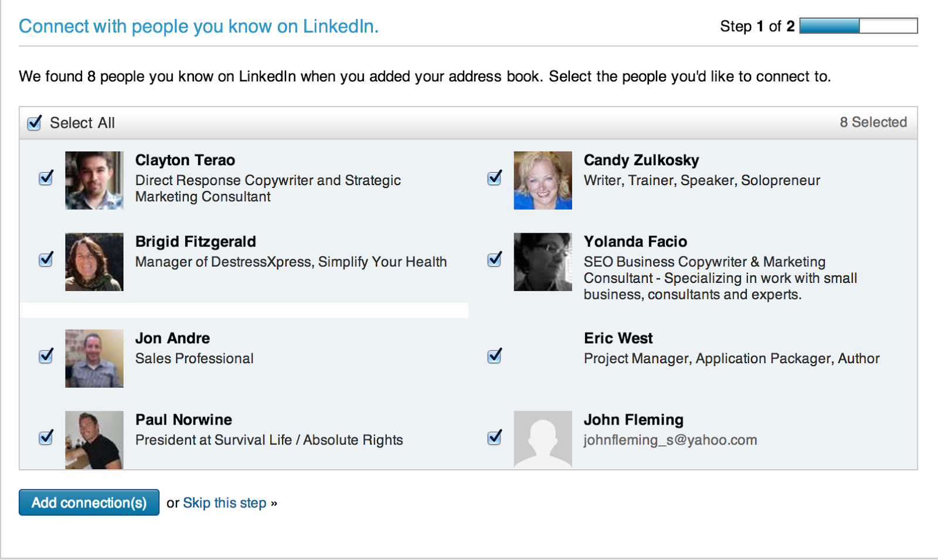Uncheck Candy Zulkosky's checkbox

click(x=494, y=178)
